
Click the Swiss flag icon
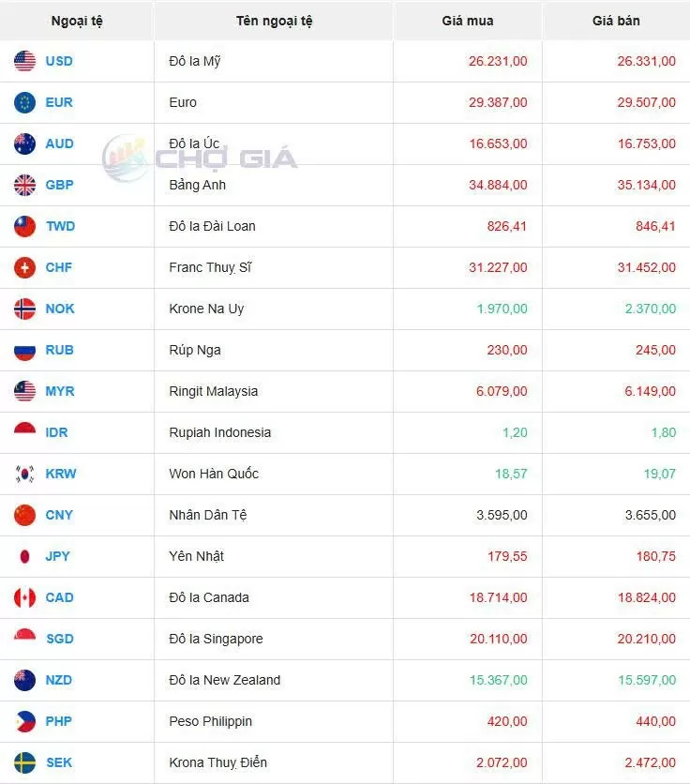(x=25, y=267)
